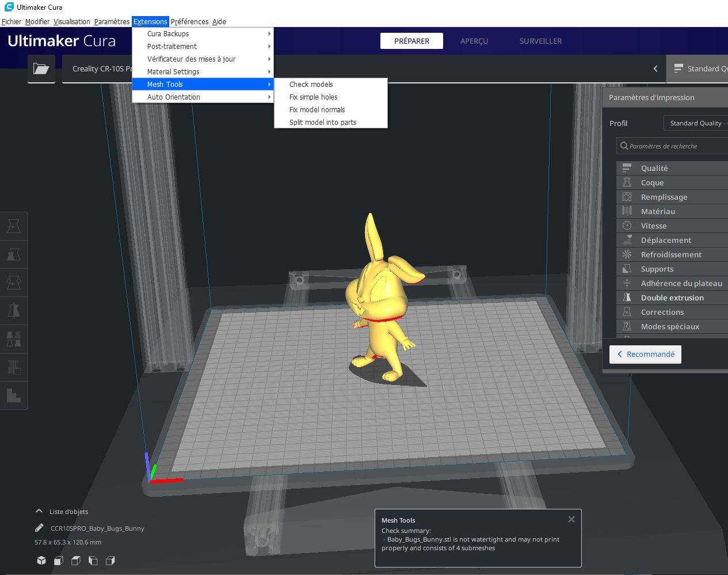Activate the Support Blocker tool
The height and width of the screenshot is (575, 728).
click(14, 367)
